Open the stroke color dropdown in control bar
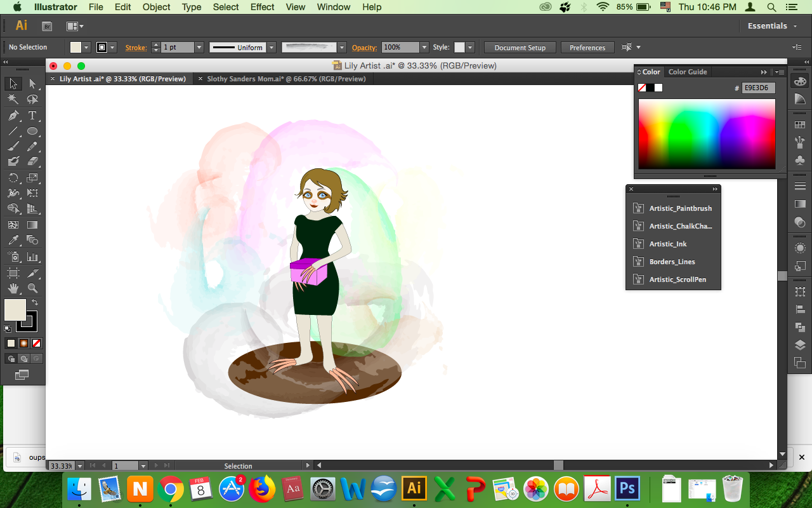The width and height of the screenshot is (812, 508). click(112, 48)
